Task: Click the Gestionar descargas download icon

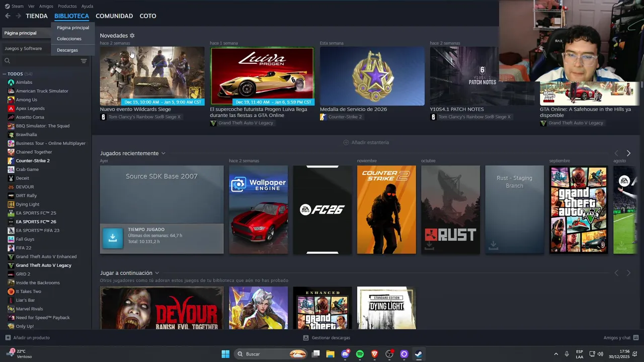Action: (306, 338)
